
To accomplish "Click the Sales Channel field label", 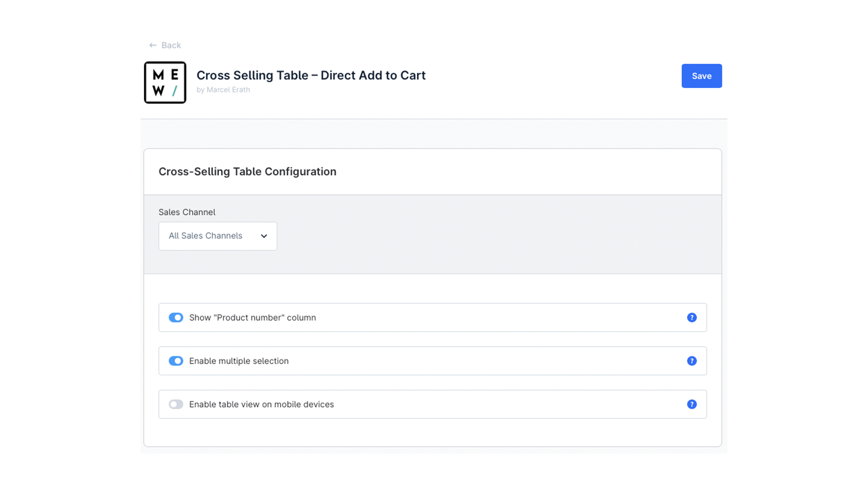I will [187, 212].
